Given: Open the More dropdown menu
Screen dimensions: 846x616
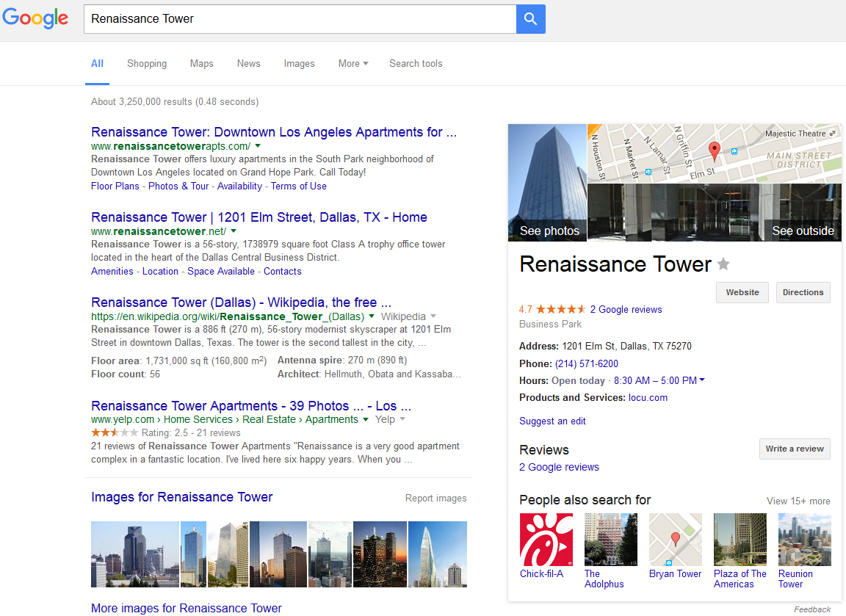Looking at the screenshot, I should [x=353, y=64].
